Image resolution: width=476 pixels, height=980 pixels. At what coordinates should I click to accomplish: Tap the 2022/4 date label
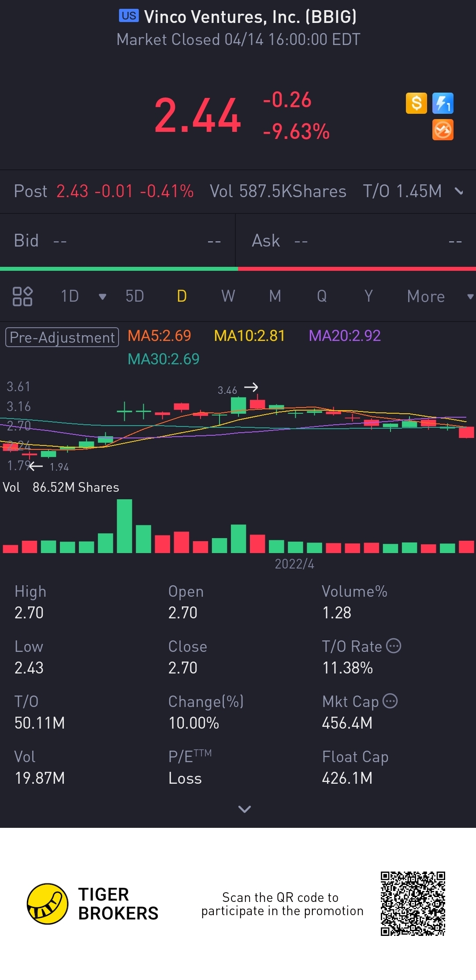(294, 564)
